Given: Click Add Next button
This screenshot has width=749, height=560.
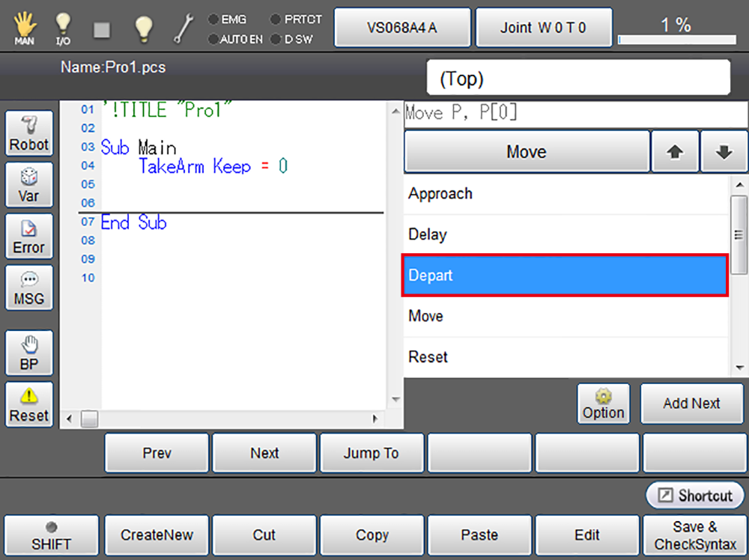Looking at the screenshot, I should pyautogui.click(x=691, y=404).
